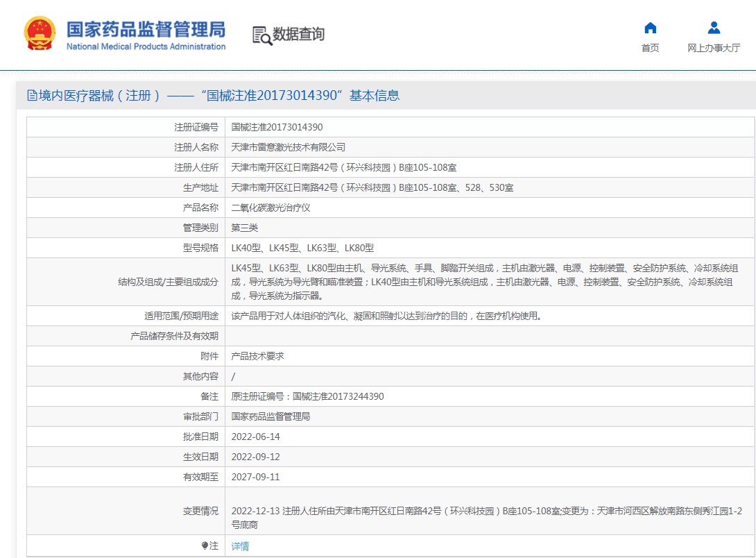
Task: Click the 数据查询 heading text
Action: pyautogui.click(x=298, y=34)
